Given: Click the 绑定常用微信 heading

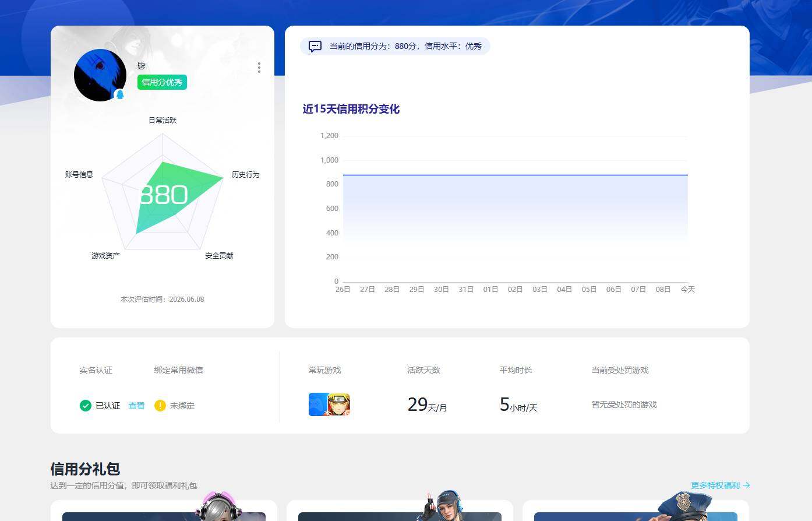Looking at the screenshot, I should pos(179,370).
